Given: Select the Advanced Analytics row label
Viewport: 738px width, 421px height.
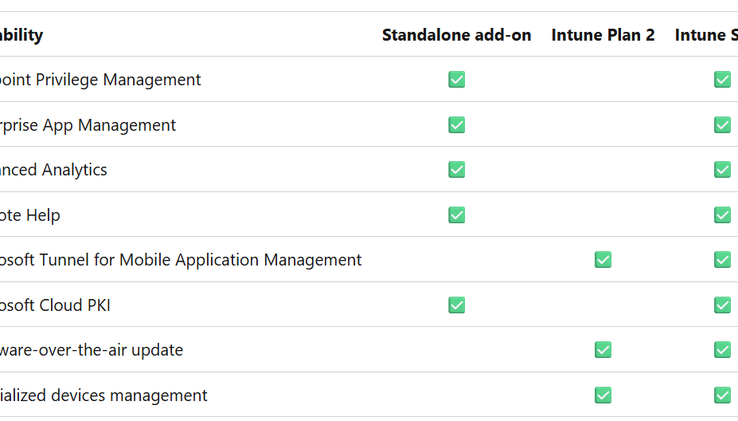Looking at the screenshot, I should [x=53, y=170].
